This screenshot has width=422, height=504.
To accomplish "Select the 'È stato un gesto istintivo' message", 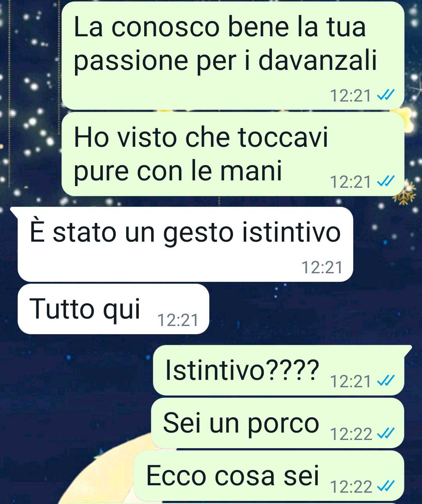I will (185, 244).
